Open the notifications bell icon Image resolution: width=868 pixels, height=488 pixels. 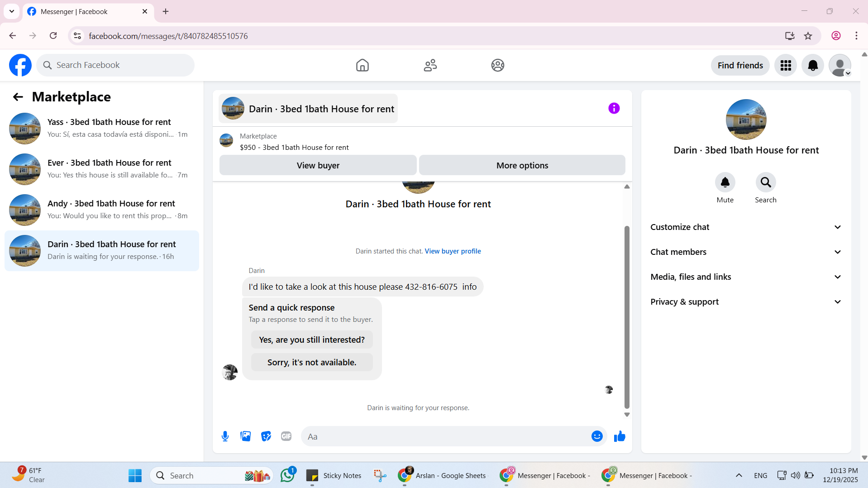[813, 66]
